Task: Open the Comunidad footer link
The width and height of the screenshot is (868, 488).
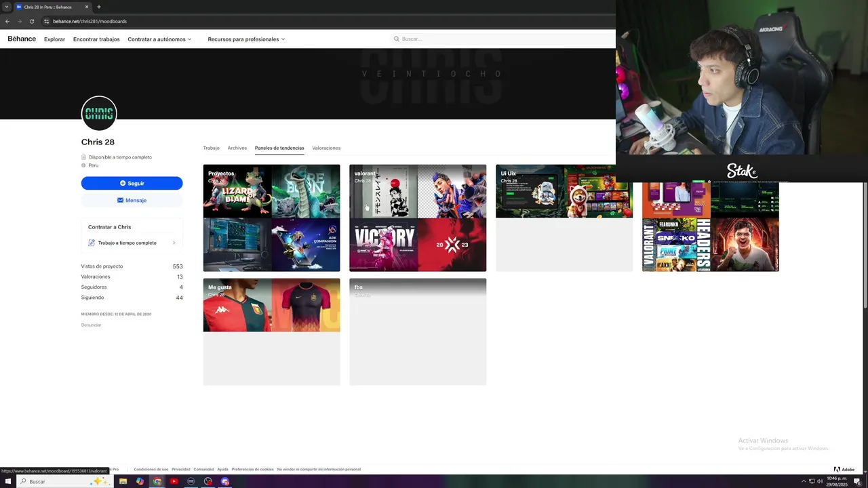Action: pyautogui.click(x=203, y=469)
